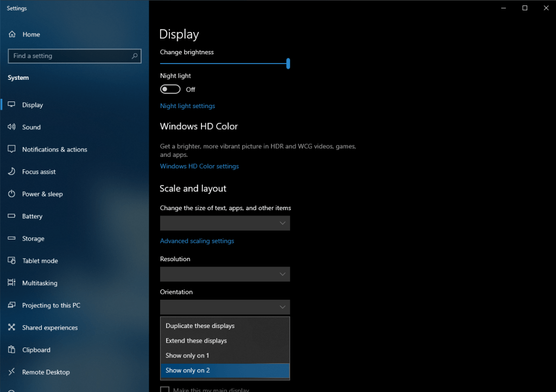Open Windows HD Color settings link

(x=199, y=166)
